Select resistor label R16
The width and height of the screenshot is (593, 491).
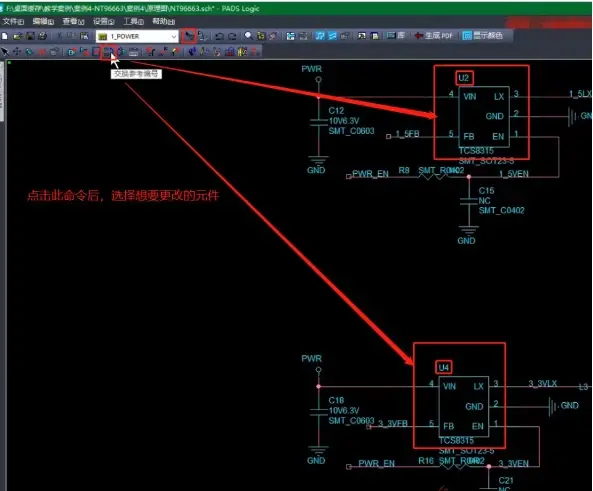(x=426, y=461)
